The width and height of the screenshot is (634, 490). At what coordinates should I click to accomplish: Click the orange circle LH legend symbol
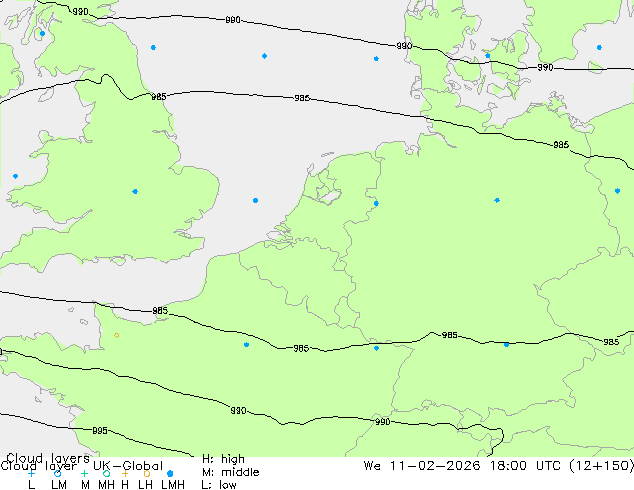click(147, 473)
